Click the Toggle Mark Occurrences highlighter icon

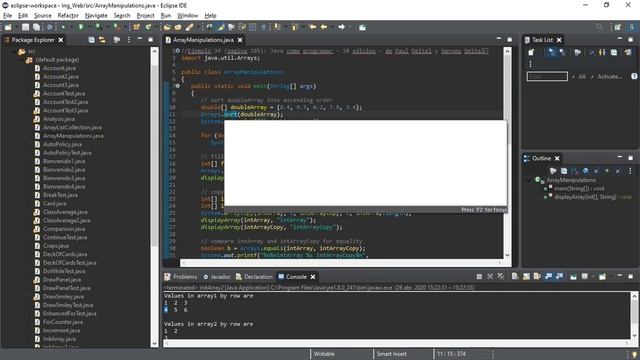(x=221, y=27)
